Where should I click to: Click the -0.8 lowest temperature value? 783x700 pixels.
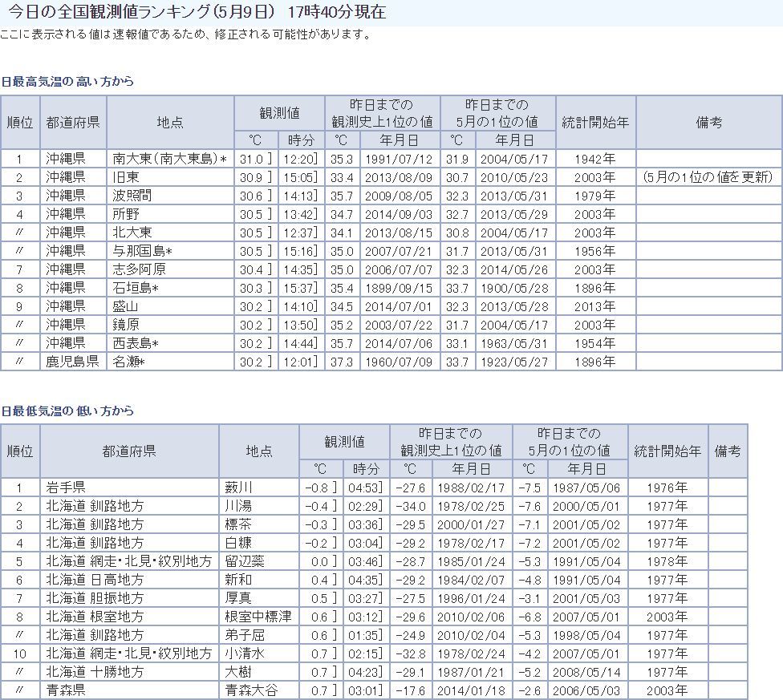tap(317, 488)
